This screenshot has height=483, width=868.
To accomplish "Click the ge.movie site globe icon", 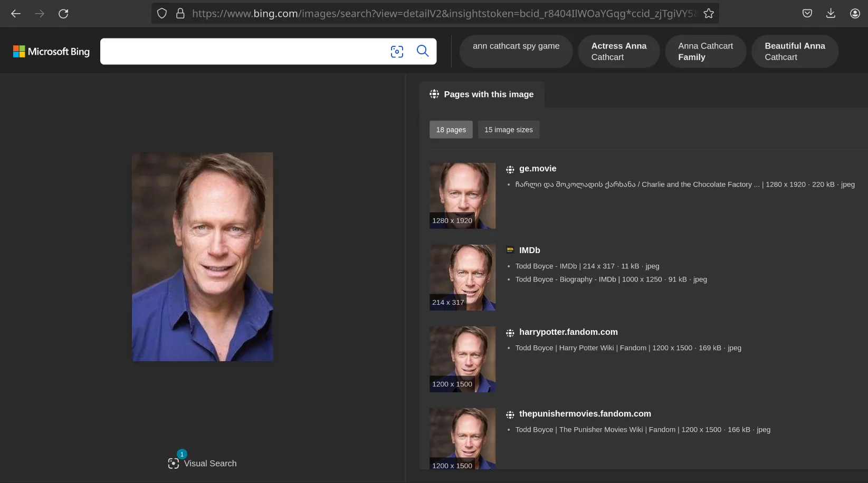I will [x=510, y=169].
